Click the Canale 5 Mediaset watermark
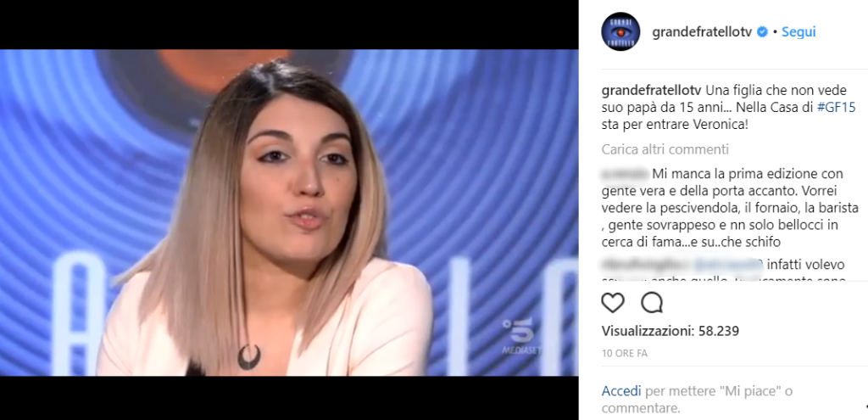Viewport: 868px width, 420px height. (518, 337)
